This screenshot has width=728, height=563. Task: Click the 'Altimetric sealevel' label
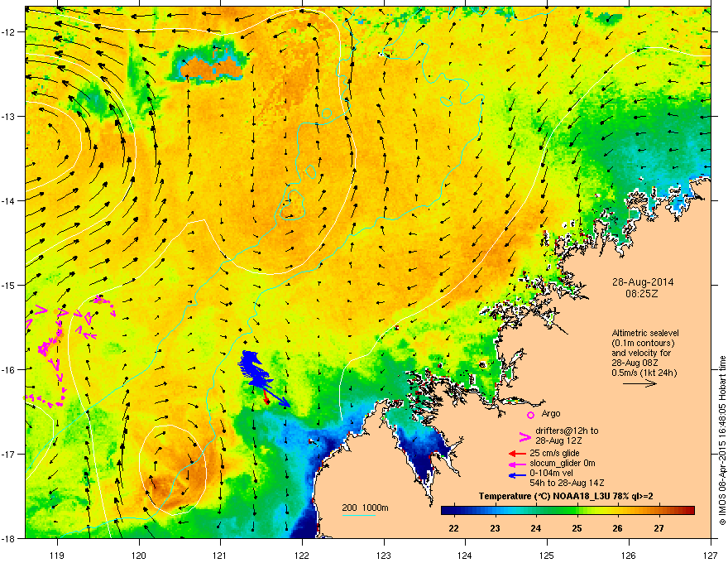point(645,333)
